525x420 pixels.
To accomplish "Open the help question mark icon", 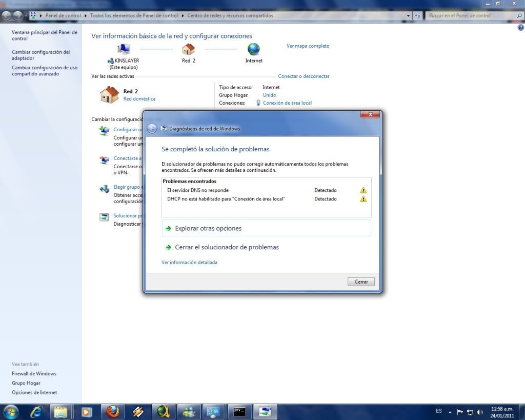I will pos(521,27).
